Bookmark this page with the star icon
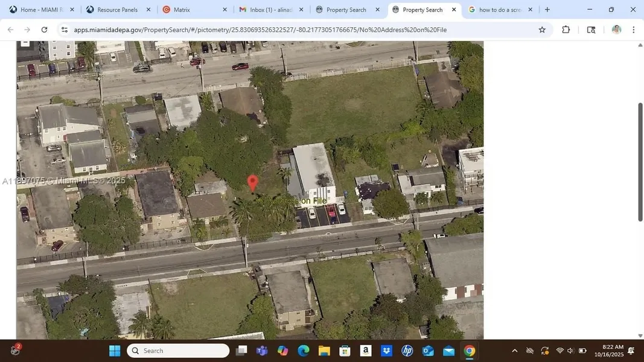This screenshot has width=644, height=362. point(542,30)
